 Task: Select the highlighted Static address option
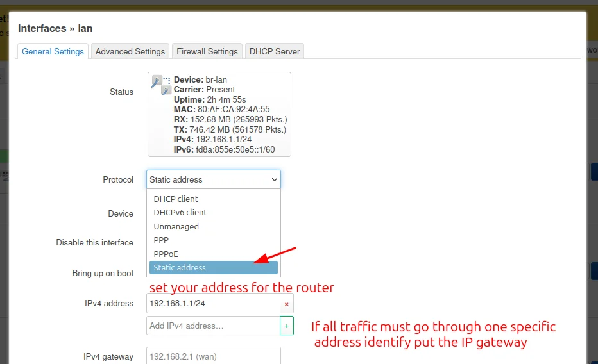[214, 267]
